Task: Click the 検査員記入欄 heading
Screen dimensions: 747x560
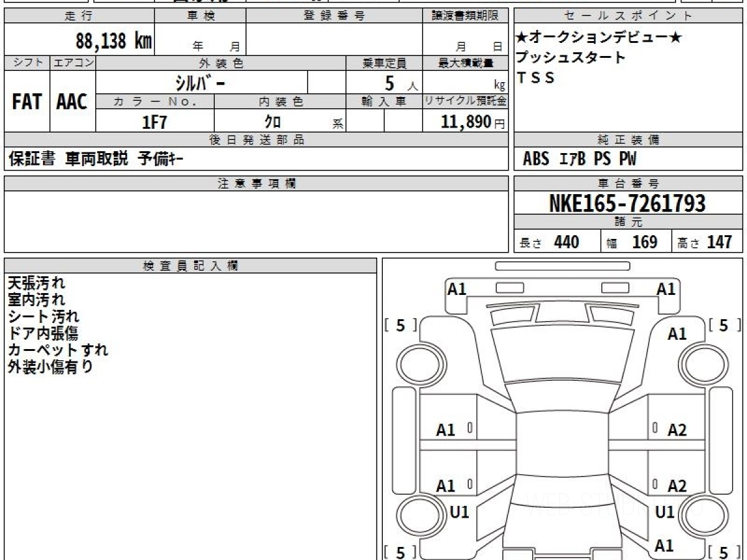Action: coord(190,266)
